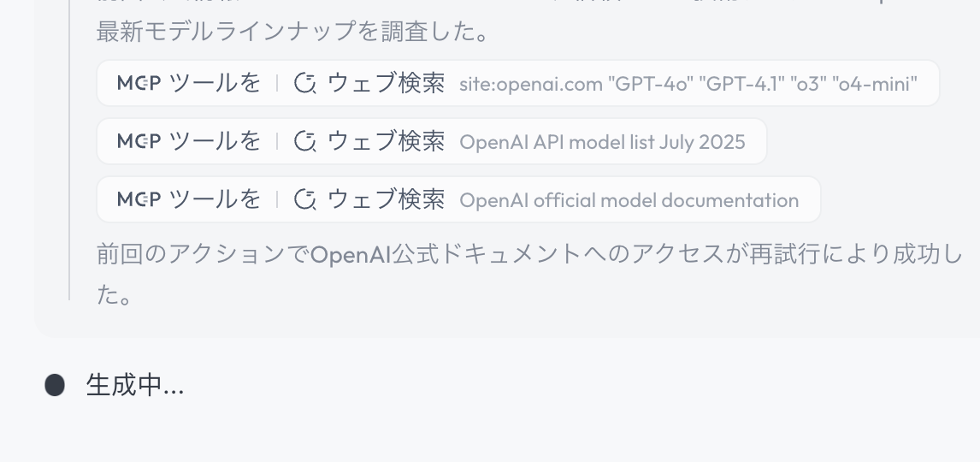This screenshot has height=462, width=980.
Task: Click the MCP logo in the July 2025 search chip
Action: (139, 141)
